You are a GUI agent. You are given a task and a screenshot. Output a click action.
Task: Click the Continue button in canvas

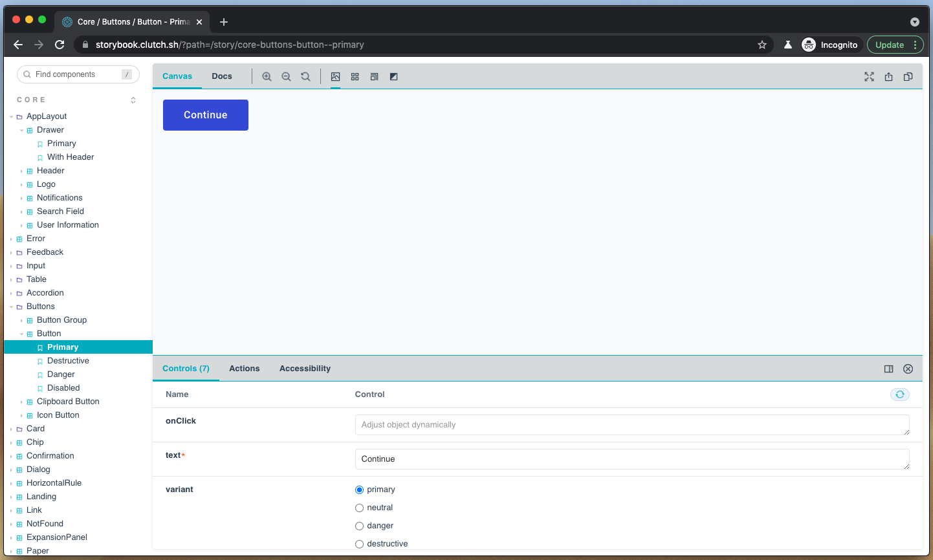[206, 115]
